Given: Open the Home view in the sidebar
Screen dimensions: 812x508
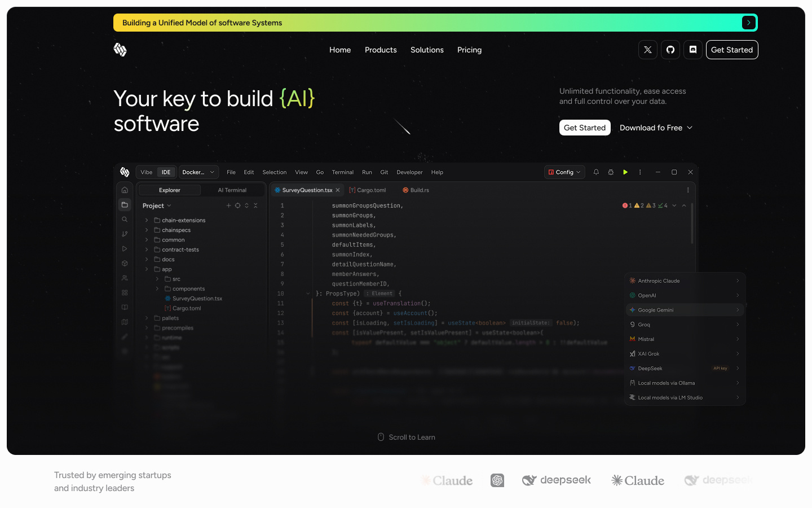Looking at the screenshot, I should (x=125, y=190).
